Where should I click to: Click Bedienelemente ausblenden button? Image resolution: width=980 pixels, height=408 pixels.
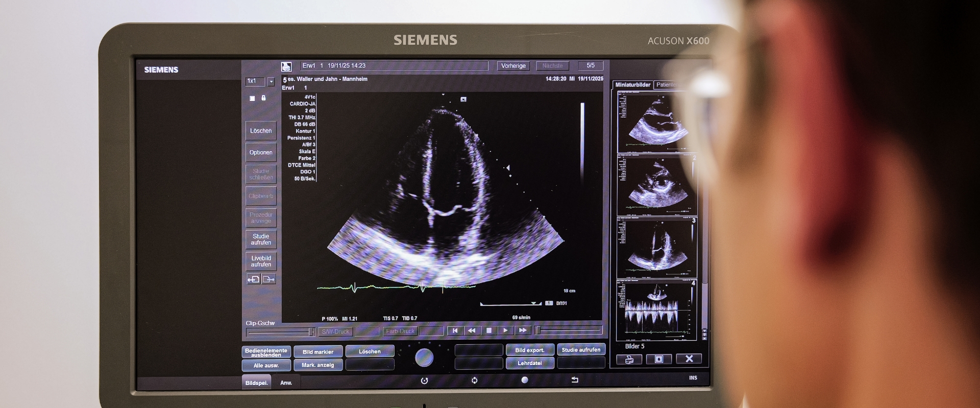click(266, 352)
